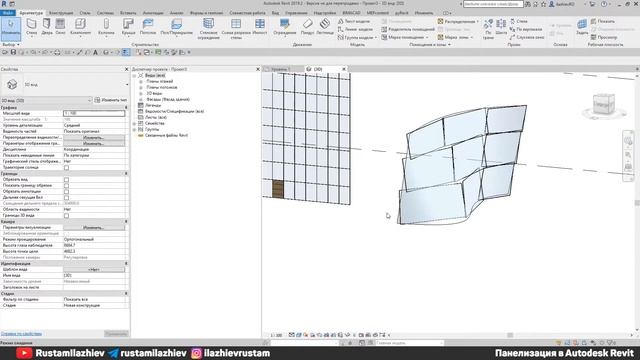
Task: Toggle Показать границу обрезки checkbox
Action: tap(67, 186)
